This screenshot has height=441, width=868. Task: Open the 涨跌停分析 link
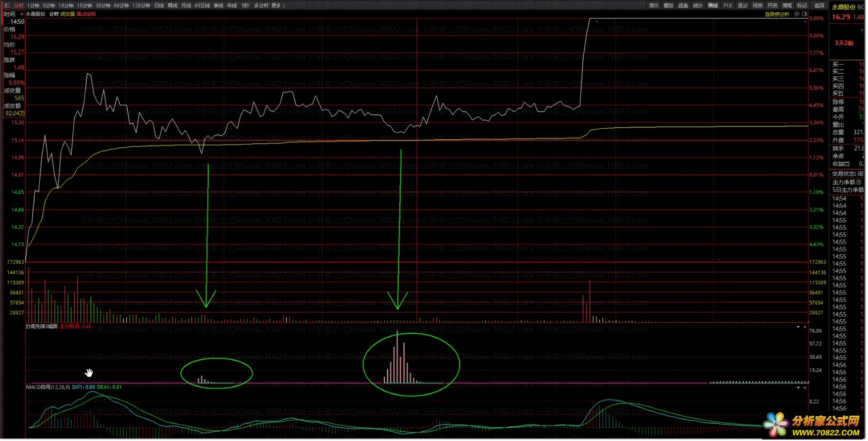click(777, 14)
